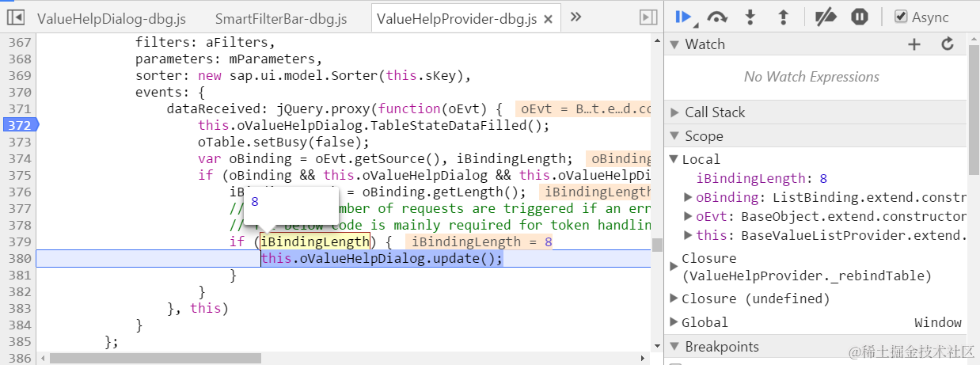This screenshot has width=980, height=365.
Task: Collapse the Scope section
Action: pos(674,136)
